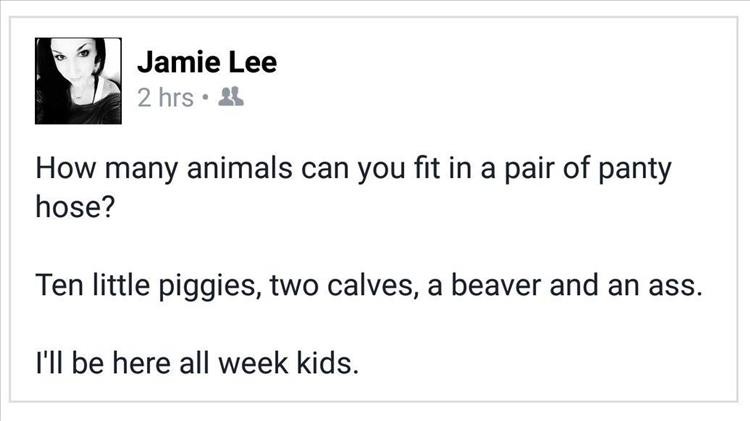Click the word "kids." ending the post
Viewport: 750px width, 421px height.
(327, 363)
